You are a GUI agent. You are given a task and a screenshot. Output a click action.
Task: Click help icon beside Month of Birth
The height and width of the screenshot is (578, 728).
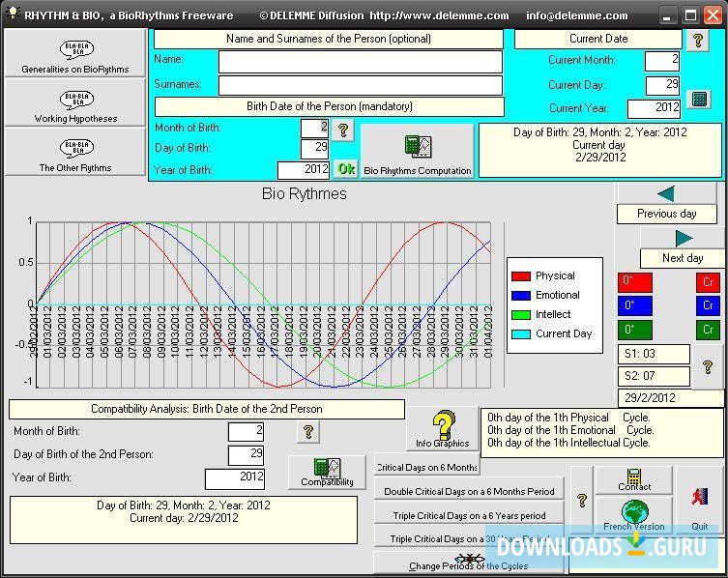coord(343,129)
